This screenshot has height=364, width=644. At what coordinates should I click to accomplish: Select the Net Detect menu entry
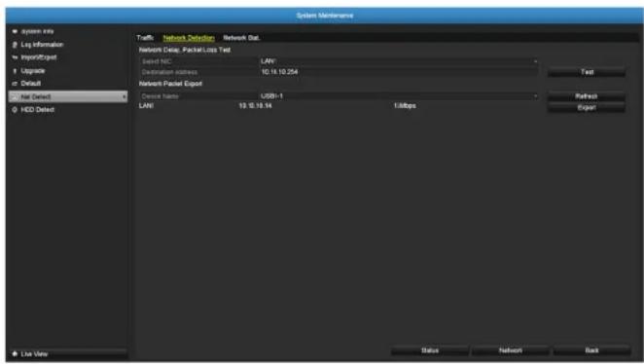click(68, 97)
